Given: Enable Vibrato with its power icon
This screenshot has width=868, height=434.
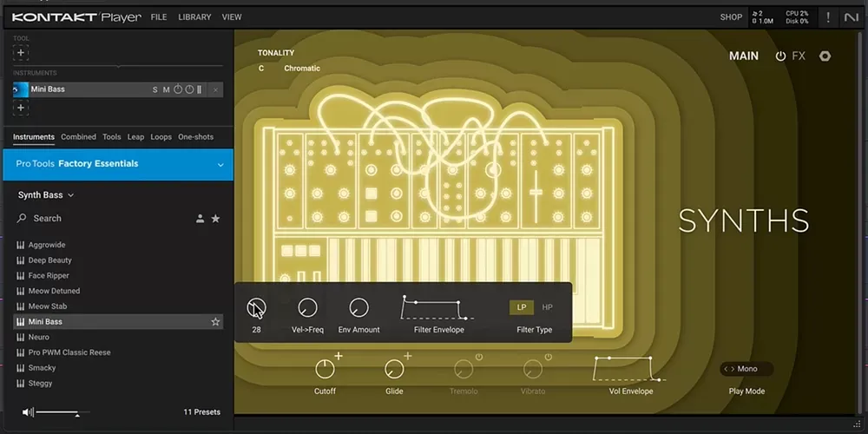Looking at the screenshot, I should (x=548, y=357).
